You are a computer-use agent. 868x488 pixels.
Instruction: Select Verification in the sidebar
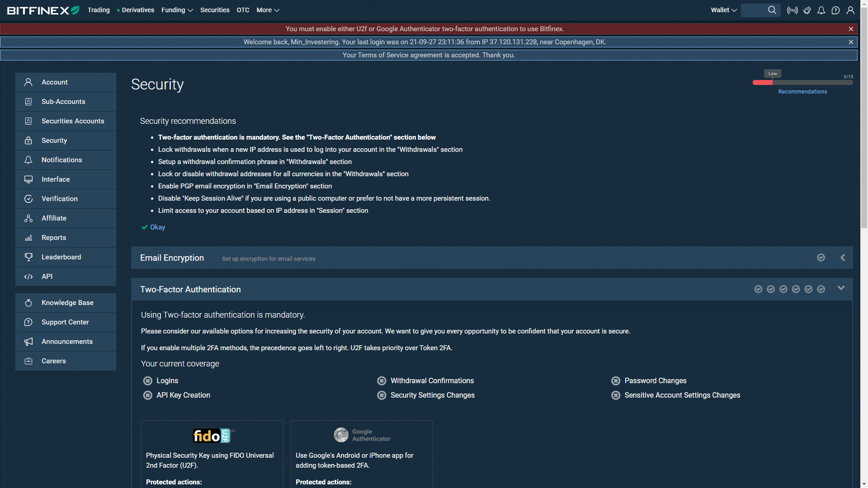coord(66,199)
